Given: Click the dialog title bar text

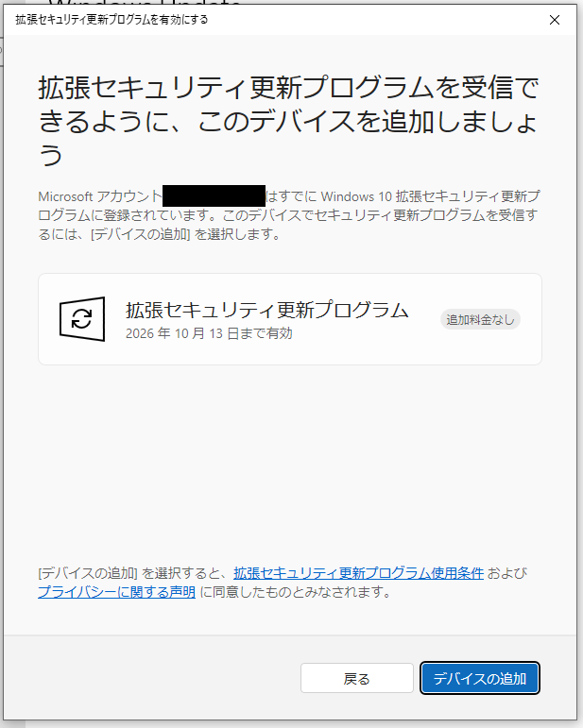Looking at the screenshot, I should (x=111, y=19).
